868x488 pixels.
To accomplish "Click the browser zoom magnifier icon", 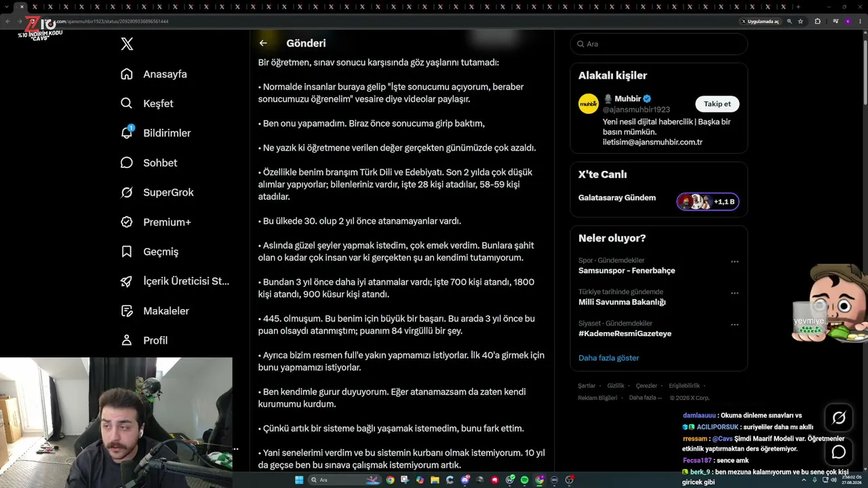I will point(789,21).
